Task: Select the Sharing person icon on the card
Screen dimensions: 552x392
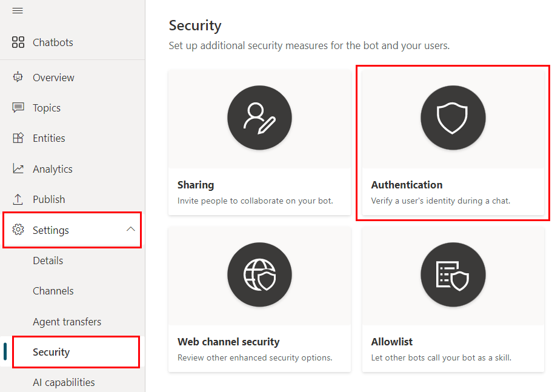Action: tap(259, 118)
